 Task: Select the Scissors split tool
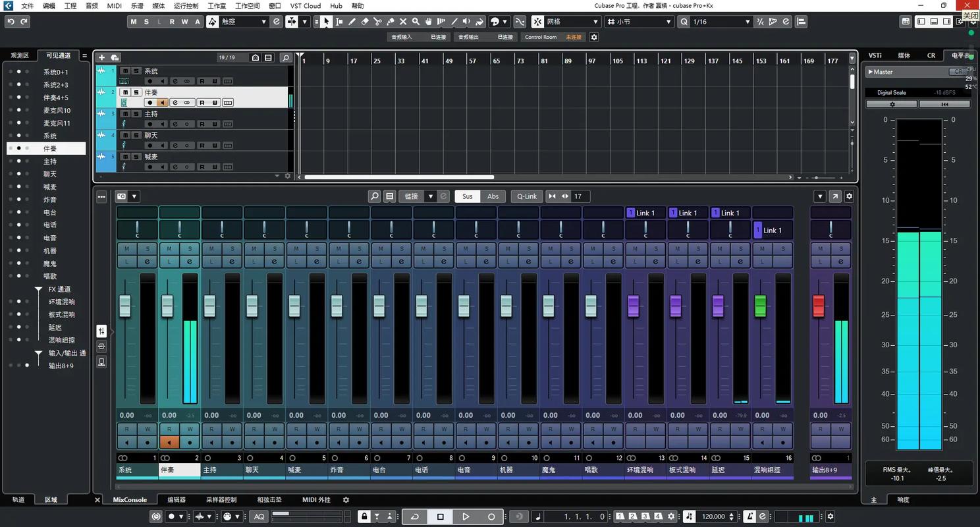point(377,22)
